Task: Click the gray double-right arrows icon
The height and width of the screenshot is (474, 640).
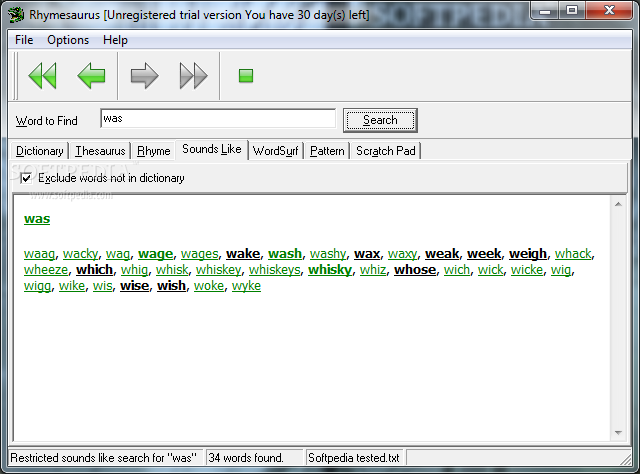Action: [193, 76]
